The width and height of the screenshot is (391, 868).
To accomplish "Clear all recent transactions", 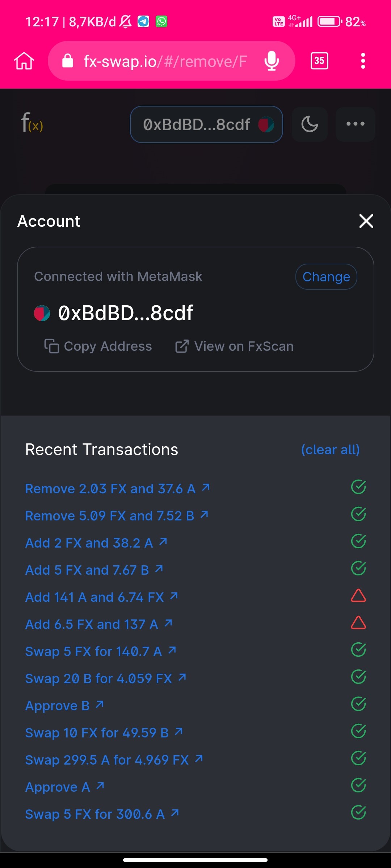I will click(x=330, y=450).
